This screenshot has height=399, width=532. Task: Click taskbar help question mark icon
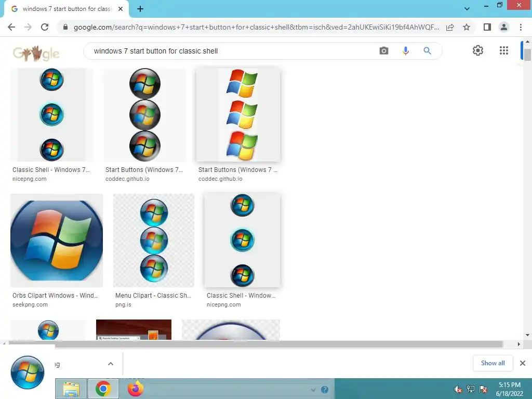coord(325,390)
